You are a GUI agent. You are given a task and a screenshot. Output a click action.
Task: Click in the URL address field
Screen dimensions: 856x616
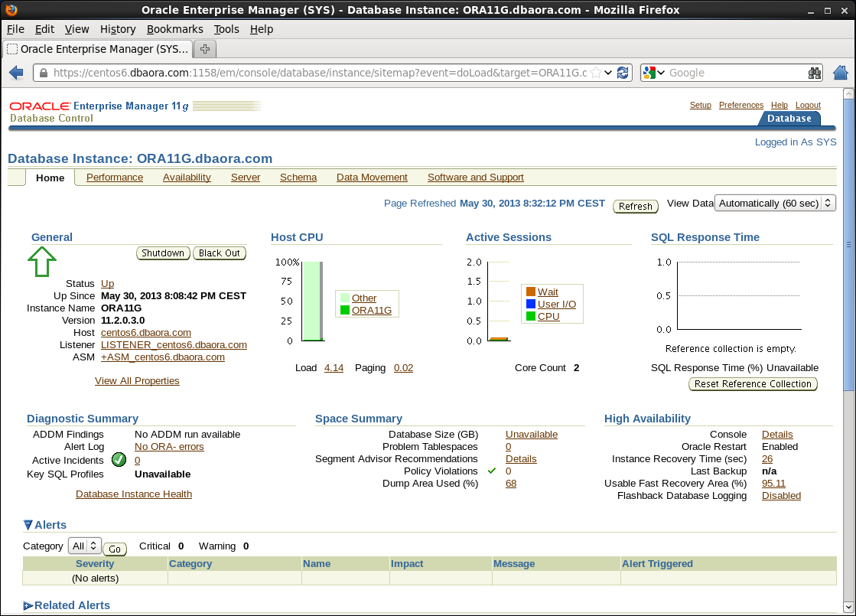click(320, 73)
